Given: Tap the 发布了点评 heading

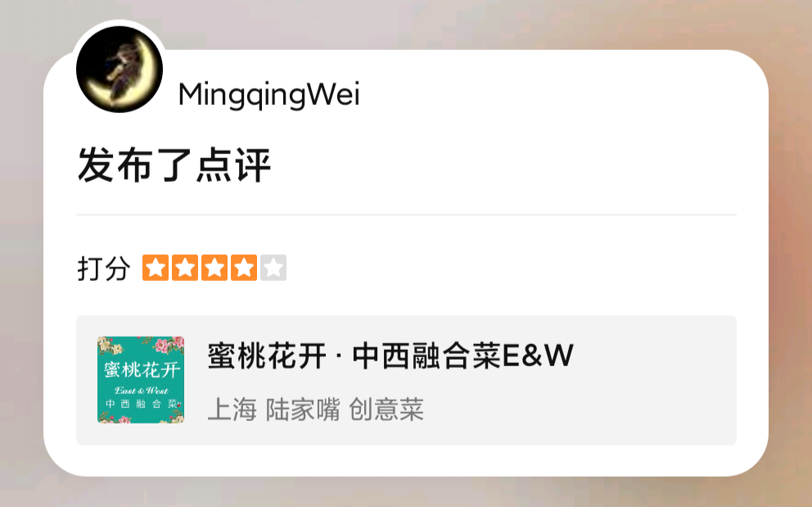Looking at the screenshot, I should (174, 165).
